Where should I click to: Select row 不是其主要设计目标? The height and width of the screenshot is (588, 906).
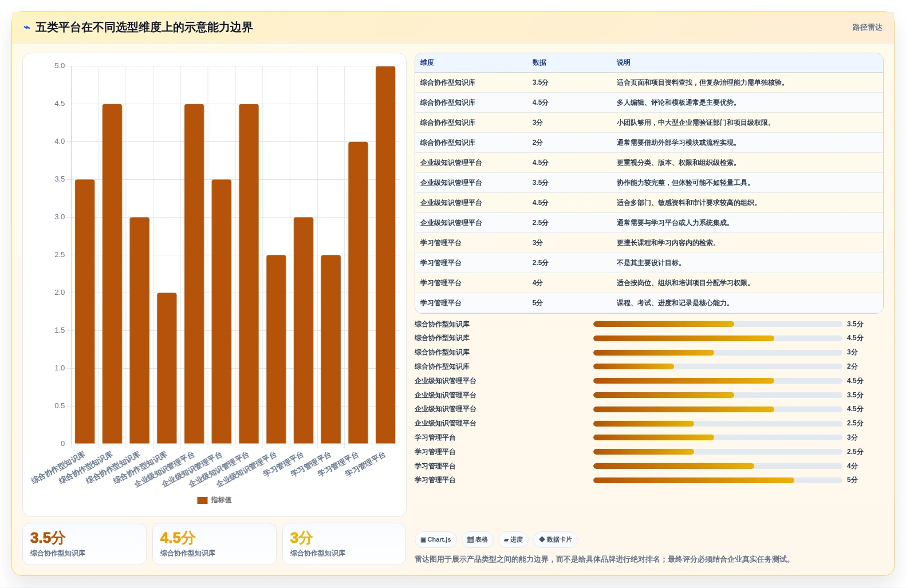point(649,263)
